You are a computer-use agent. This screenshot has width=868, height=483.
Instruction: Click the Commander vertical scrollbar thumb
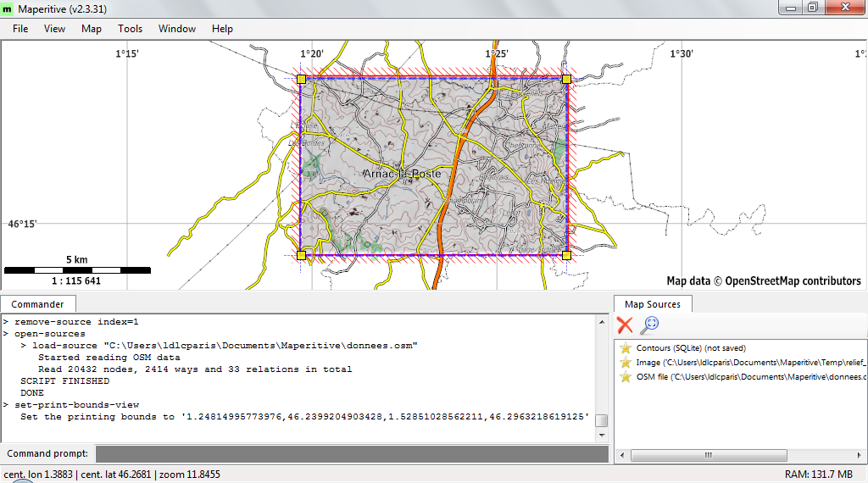click(x=602, y=420)
